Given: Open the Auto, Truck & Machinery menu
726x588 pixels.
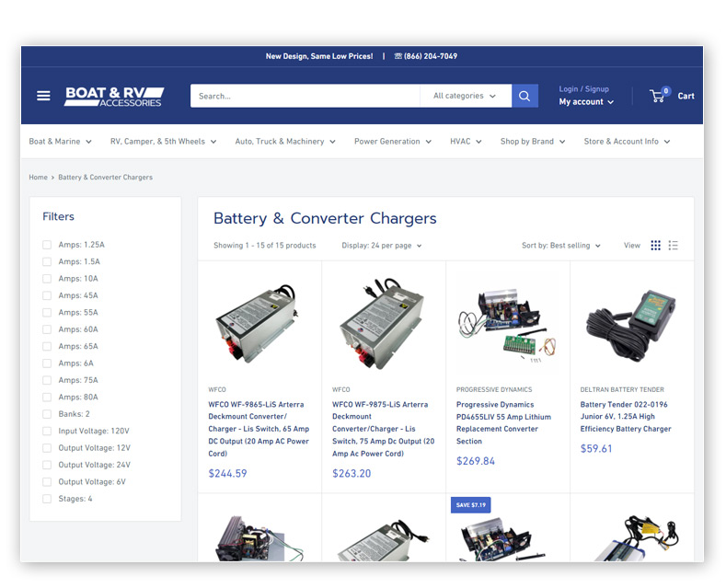Looking at the screenshot, I should tap(285, 141).
